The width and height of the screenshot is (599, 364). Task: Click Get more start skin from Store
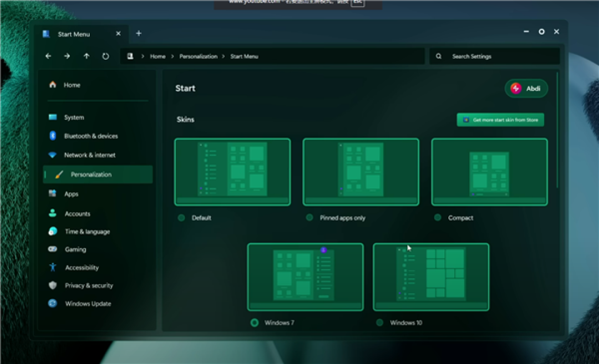pyautogui.click(x=500, y=120)
